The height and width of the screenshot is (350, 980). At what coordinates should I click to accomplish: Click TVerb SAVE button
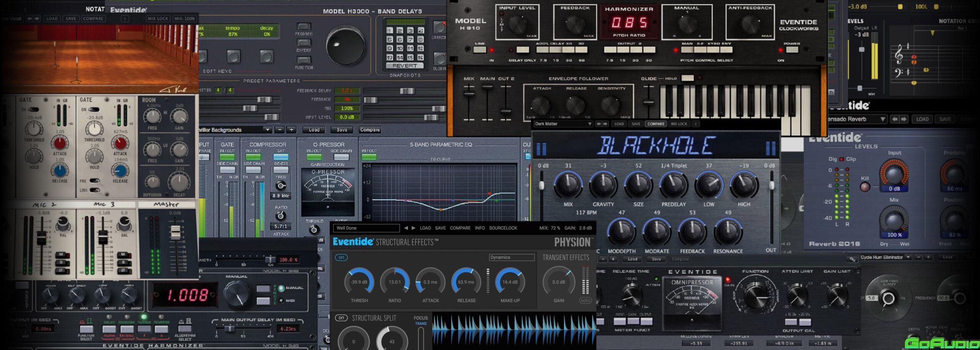coord(71,18)
